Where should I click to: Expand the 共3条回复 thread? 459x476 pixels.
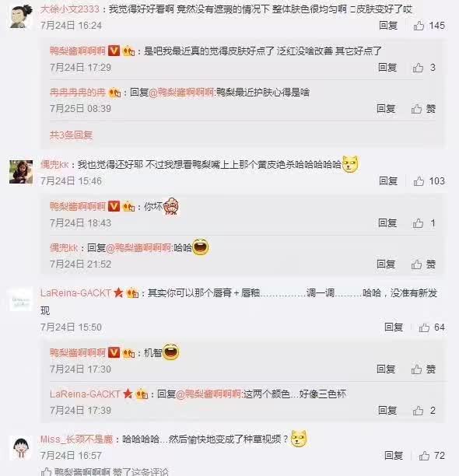pyautogui.click(x=71, y=135)
